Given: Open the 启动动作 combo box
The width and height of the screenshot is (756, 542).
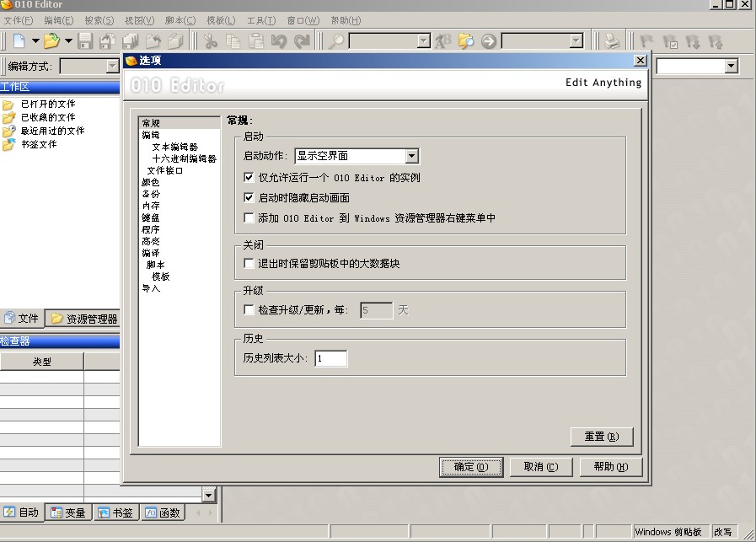Looking at the screenshot, I should point(357,156).
